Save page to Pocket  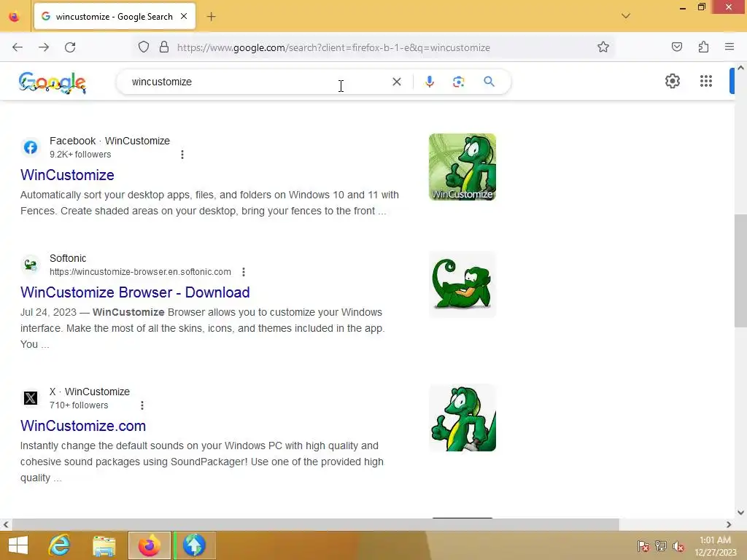pos(677,47)
